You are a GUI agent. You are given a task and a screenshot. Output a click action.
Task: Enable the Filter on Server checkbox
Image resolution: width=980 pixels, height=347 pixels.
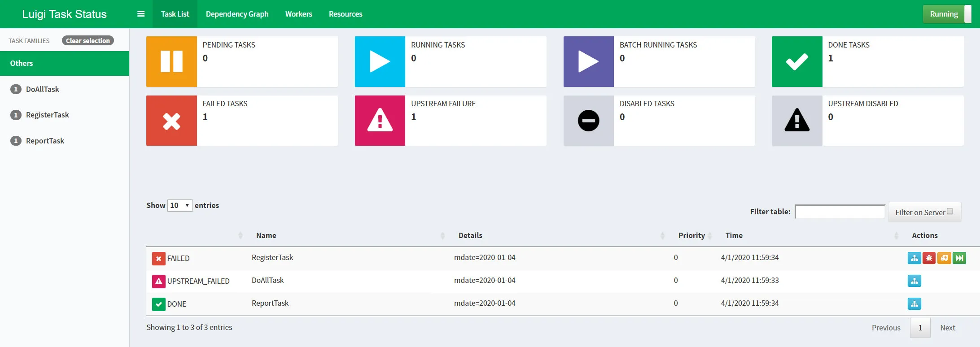pos(950,212)
